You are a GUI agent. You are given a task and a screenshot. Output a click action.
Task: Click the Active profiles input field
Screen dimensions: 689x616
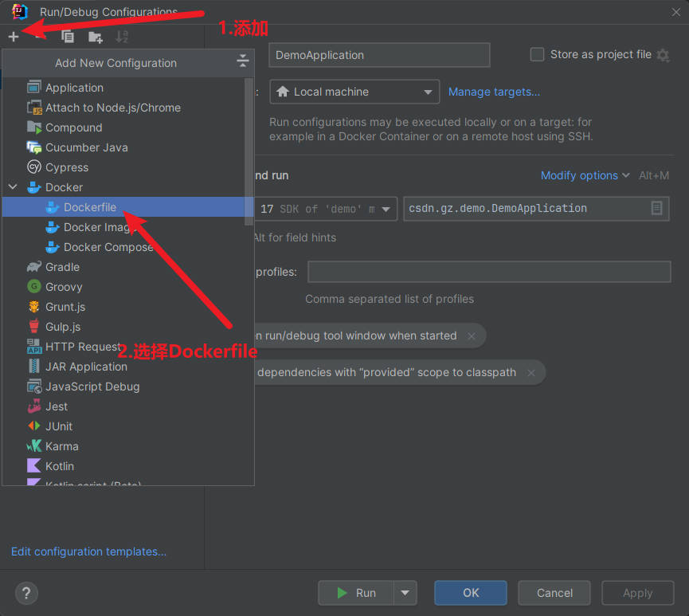click(x=489, y=272)
